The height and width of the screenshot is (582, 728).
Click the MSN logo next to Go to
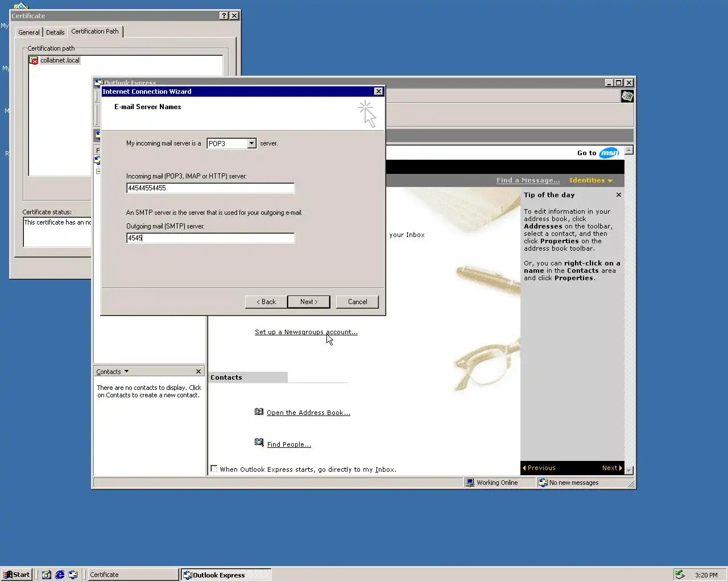pyautogui.click(x=609, y=153)
